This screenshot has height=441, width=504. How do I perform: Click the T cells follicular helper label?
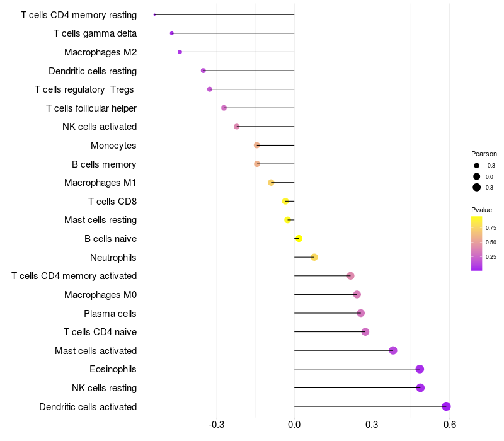[x=91, y=108]
